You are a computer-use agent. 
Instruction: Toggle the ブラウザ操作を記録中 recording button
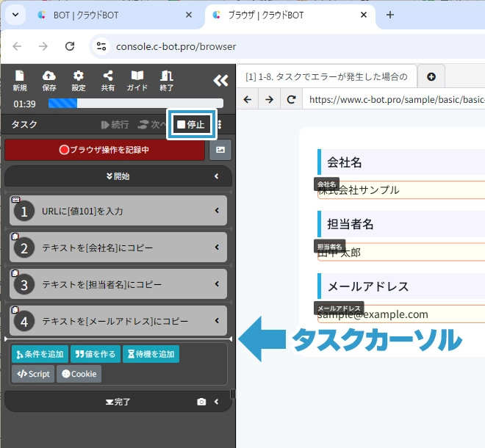pyautogui.click(x=104, y=150)
